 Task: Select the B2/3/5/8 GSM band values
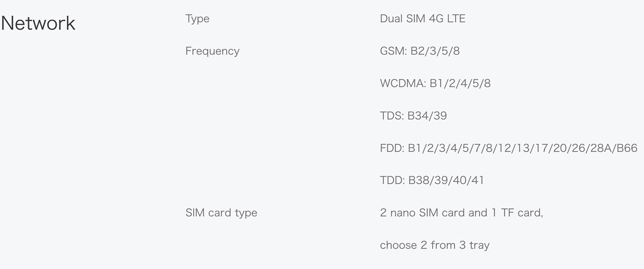[435, 51]
